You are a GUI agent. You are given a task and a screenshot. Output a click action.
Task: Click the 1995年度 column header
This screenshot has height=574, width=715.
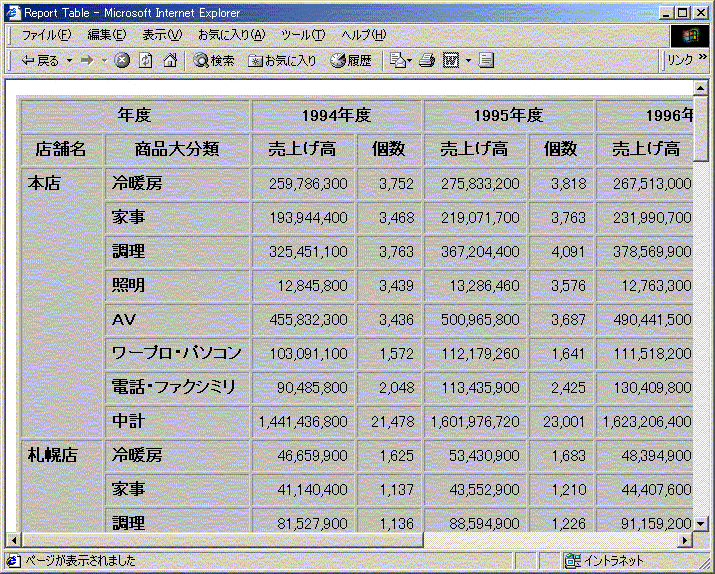[x=508, y=116]
